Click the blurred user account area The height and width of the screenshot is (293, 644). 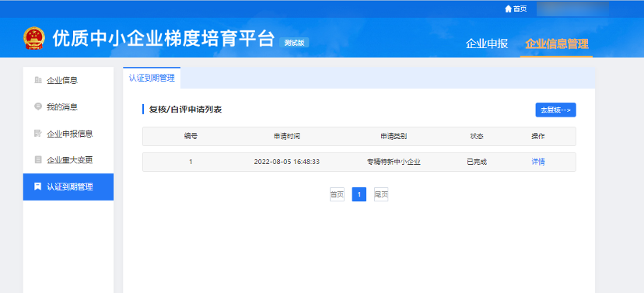click(x=573, y=9)
